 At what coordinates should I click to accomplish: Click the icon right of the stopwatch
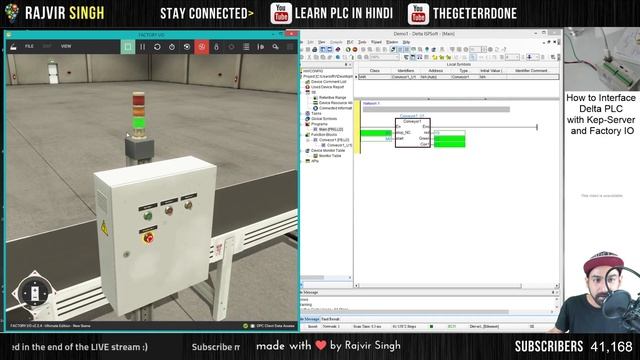[x=187, y=47]
